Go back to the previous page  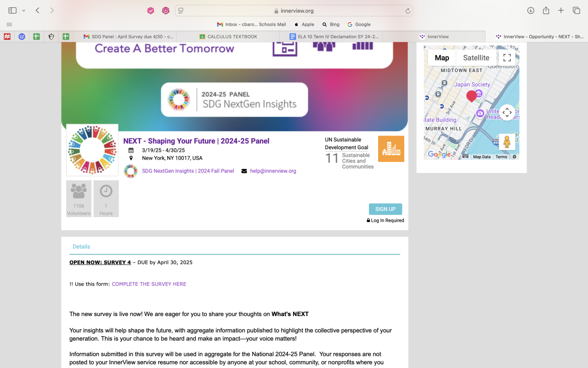tap(38, 11)
